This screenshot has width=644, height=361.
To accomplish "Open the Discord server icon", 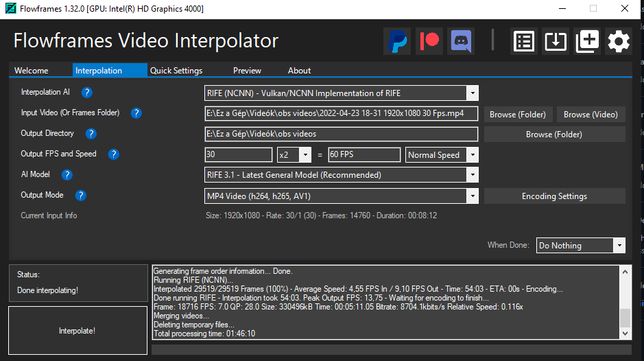I will click(461, 41).
